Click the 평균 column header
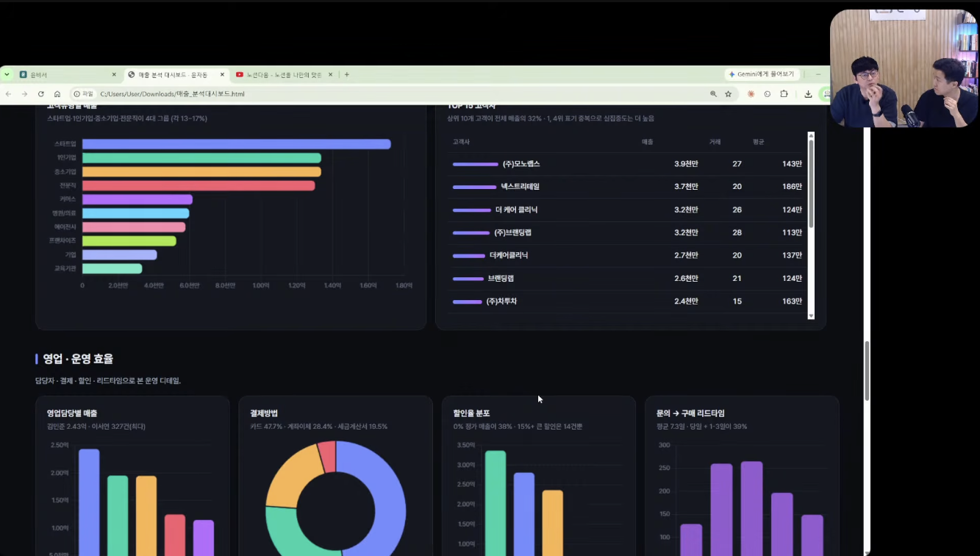The image size is (980, 556). coord(759,141)
